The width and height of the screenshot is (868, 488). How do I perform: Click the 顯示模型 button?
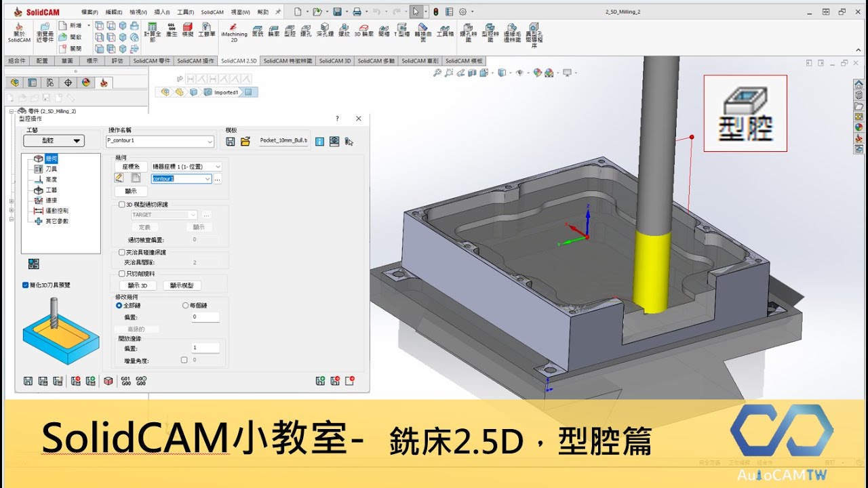point(182,285)
